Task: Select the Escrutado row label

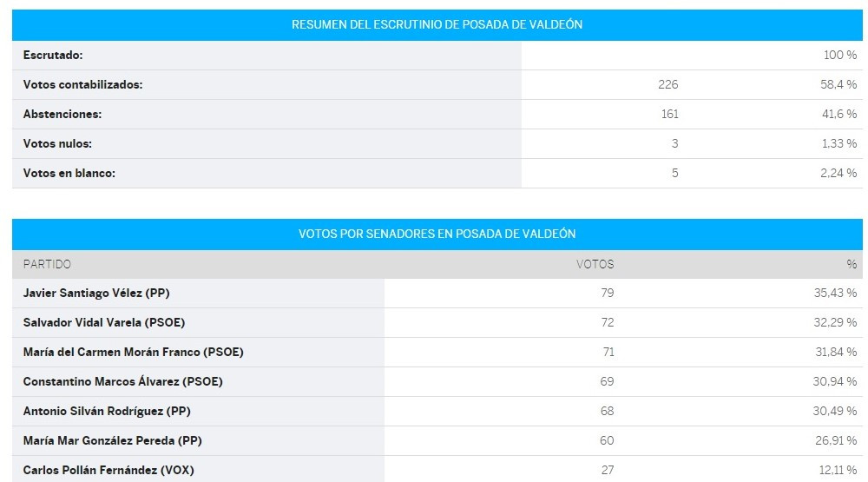Action: pyautogui.click(x=53, y=55)
